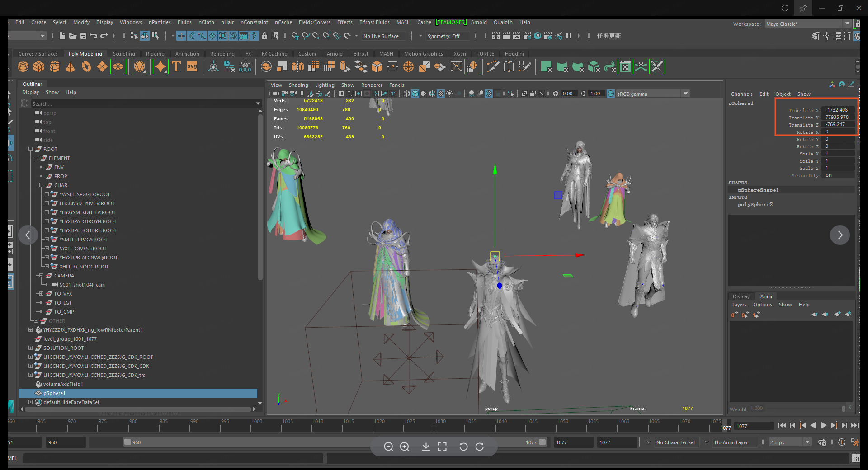Expand the OTHER group in Outliner
868x470 pixels.
tap(36, 321)
